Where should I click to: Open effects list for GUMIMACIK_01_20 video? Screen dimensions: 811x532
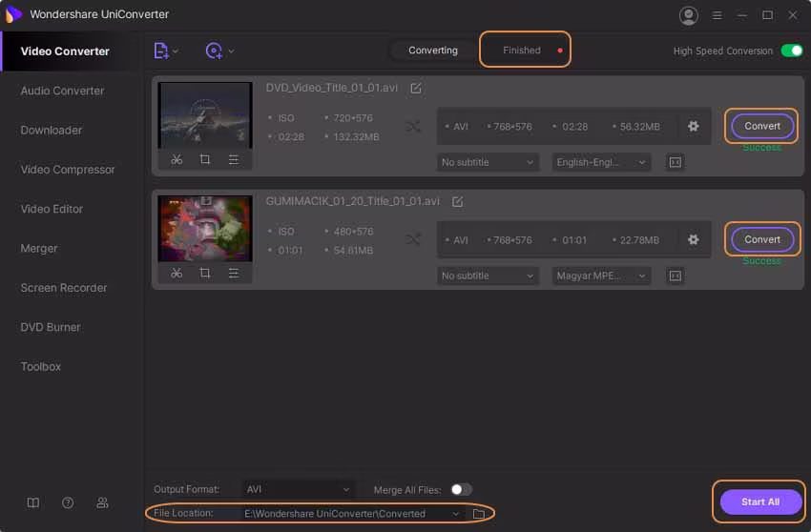234,273
